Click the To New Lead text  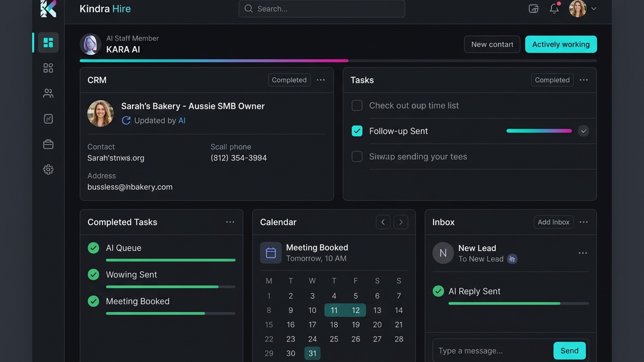click(x=481, y=259)
